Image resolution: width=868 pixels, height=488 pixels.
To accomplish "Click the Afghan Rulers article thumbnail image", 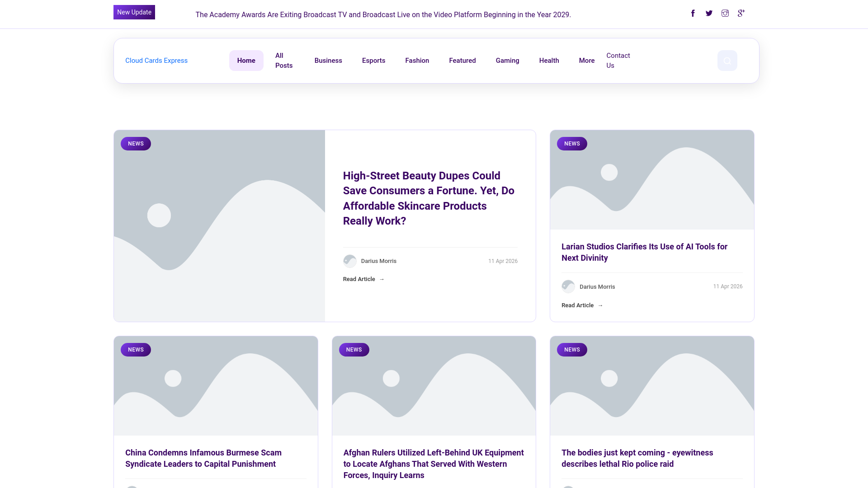I will point(434,385).
